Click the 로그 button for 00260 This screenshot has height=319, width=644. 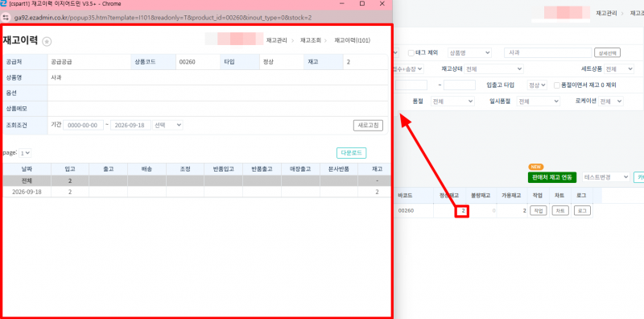pos(582,211)
